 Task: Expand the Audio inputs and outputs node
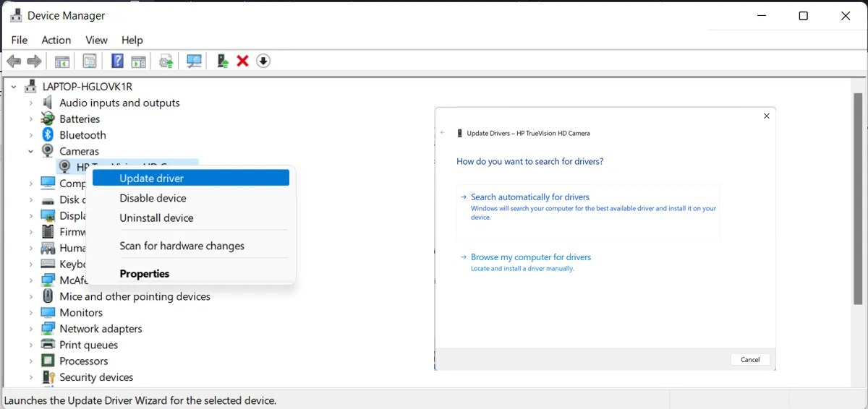(30, 103)
